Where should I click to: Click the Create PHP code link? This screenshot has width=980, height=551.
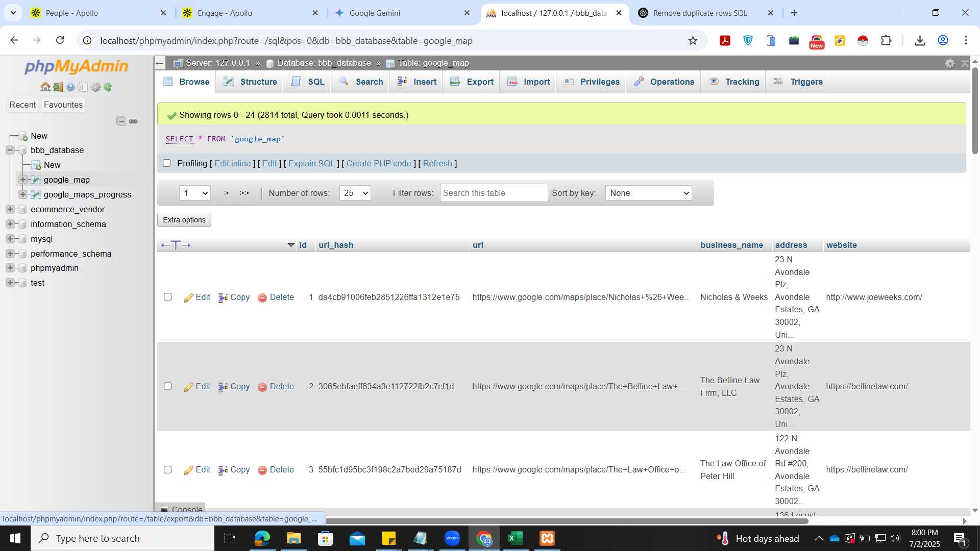379,163
